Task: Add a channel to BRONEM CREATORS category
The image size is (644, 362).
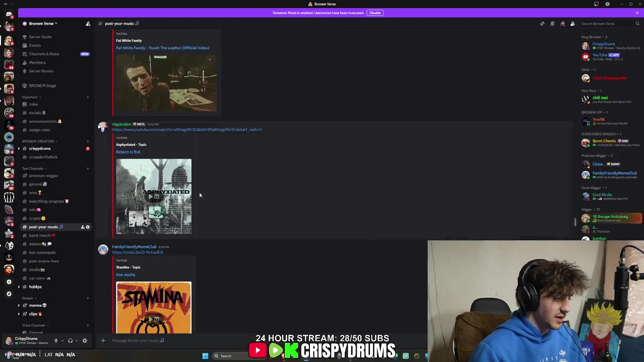Action: [x=88, y=141]
